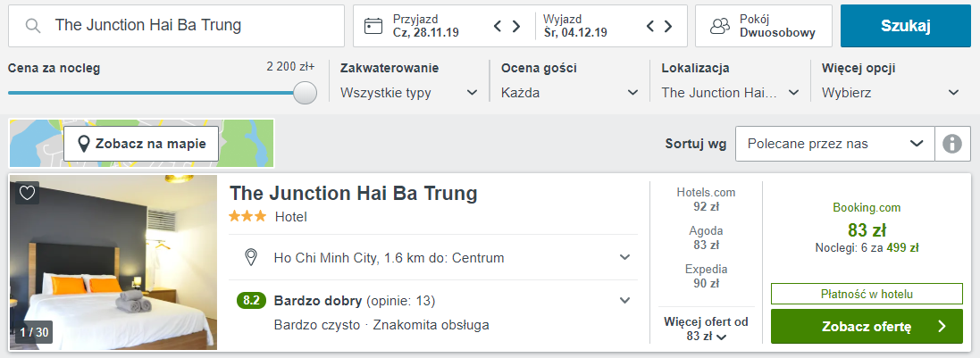Image resolution: width=980 pixels, height=358 pixels.
Task: Click the Szukaj search button
Action: click(x=905, y=26)
